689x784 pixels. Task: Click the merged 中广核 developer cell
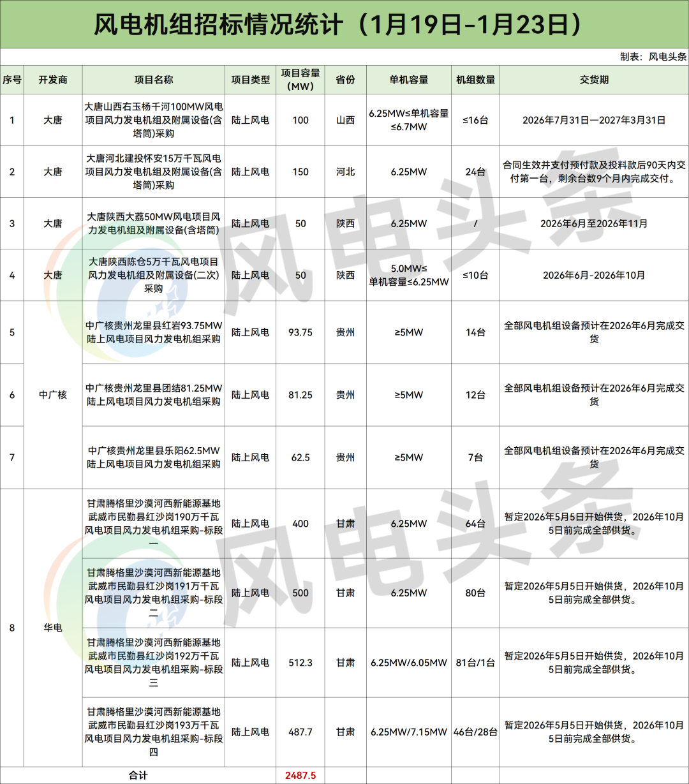tap(53, 395)
